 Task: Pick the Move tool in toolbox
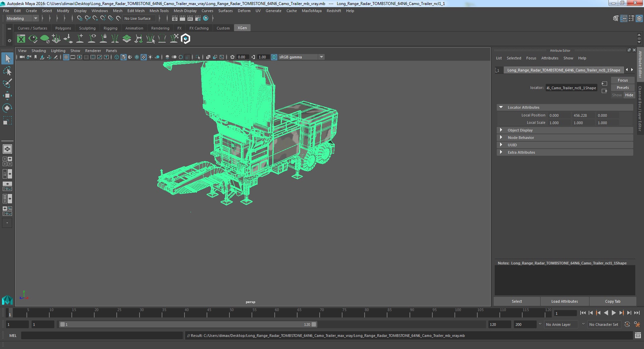(7, 96)
